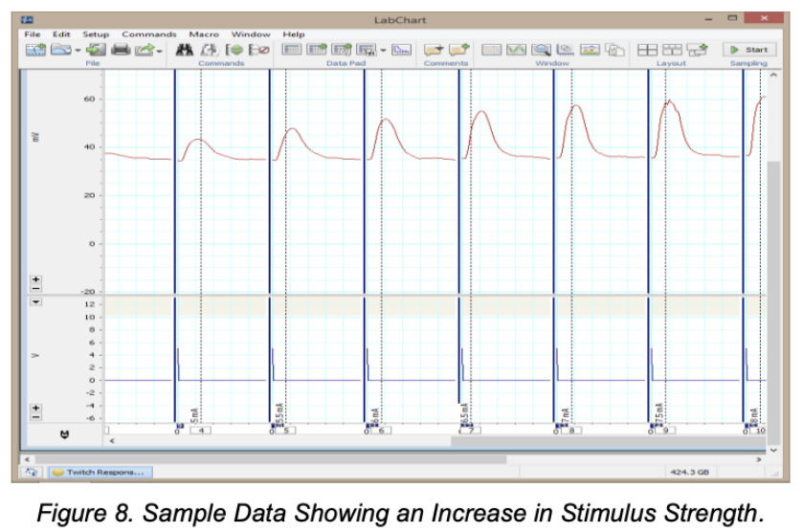Click the third Commands group icon

[x=234, y=50]
